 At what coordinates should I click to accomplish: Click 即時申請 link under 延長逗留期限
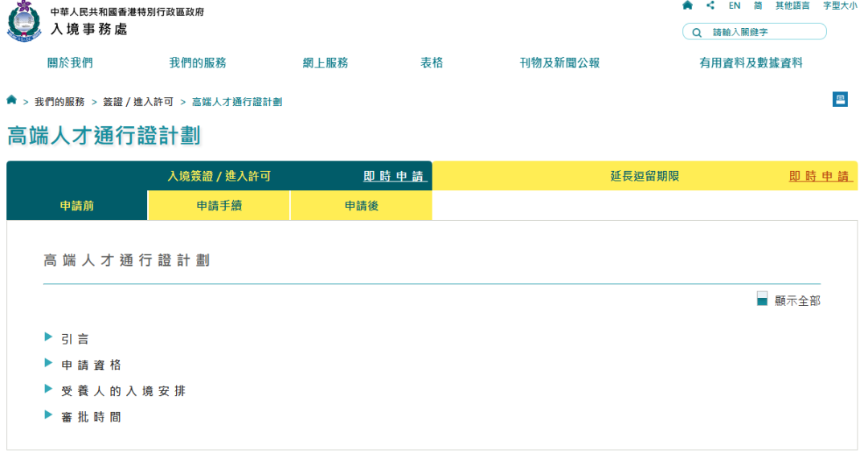point(820,176)
